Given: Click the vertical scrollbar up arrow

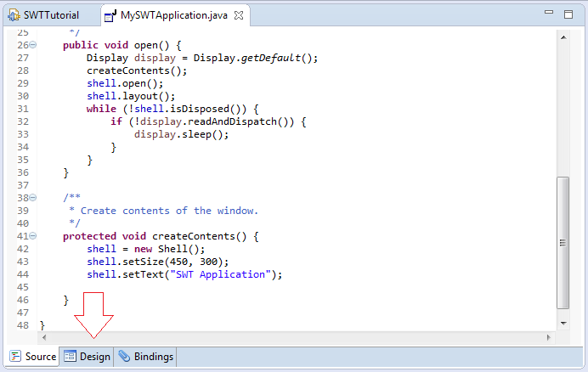Looking at the screenshot, I should [563, 37].
